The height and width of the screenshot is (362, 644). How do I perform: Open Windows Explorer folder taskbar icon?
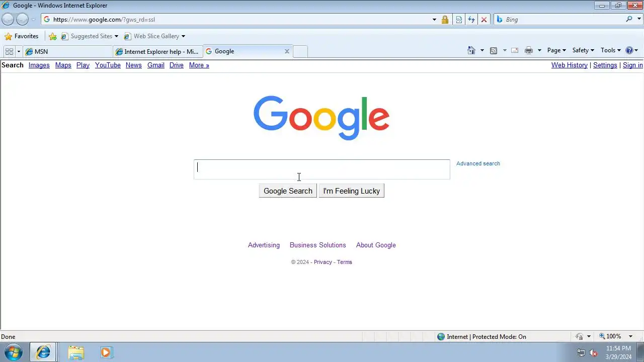pyautogui.click(x=76, y=352)
